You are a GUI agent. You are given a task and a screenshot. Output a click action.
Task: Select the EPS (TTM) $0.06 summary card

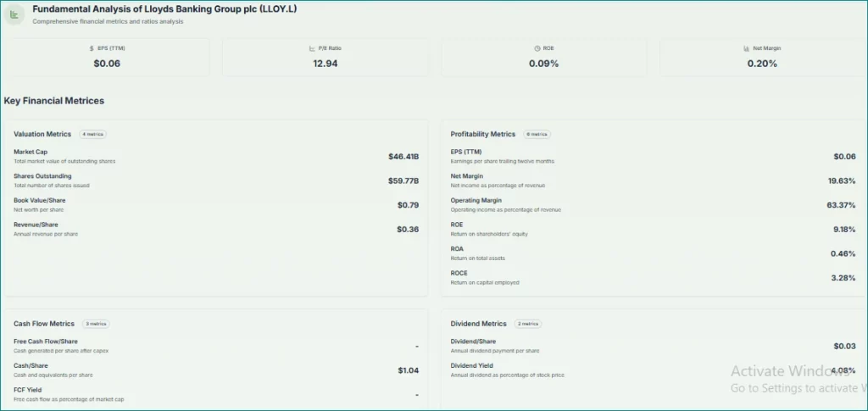tap(107, 57)
